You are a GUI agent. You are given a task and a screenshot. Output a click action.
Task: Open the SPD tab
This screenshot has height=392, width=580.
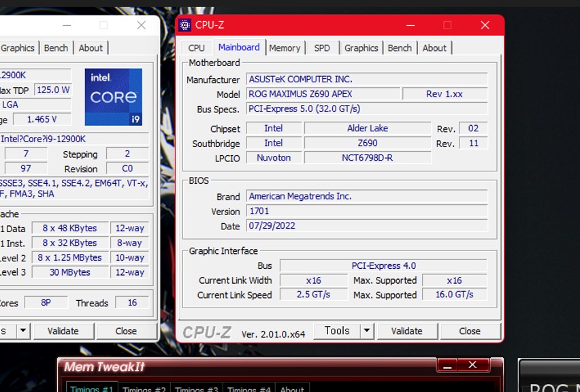point(322,48)
